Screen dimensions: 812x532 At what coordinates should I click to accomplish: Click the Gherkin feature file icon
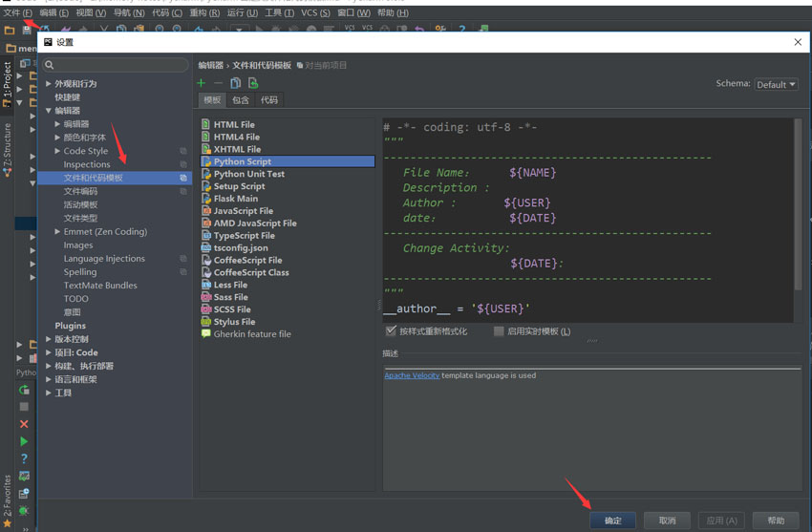click(x=206, y=333)
